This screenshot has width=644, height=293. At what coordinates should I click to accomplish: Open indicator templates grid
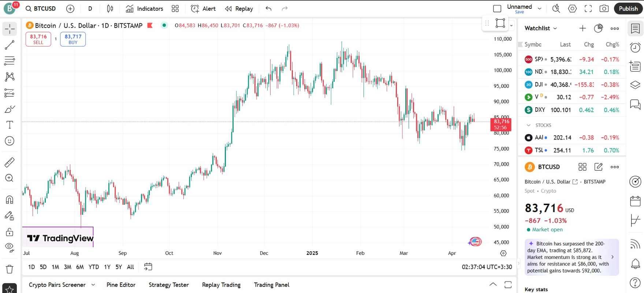pos(175,8)
